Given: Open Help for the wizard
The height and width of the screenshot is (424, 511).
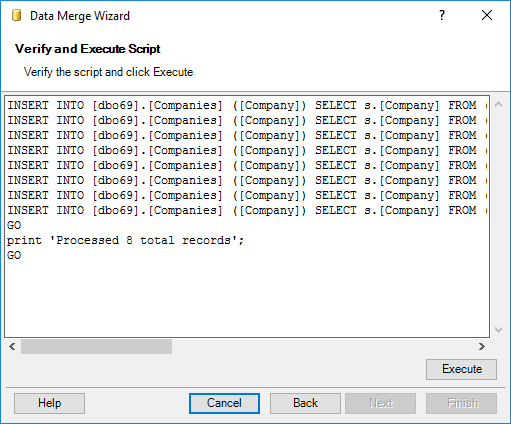Looking at the screenshot, I should pyautogui.click(x=49, y=403).
